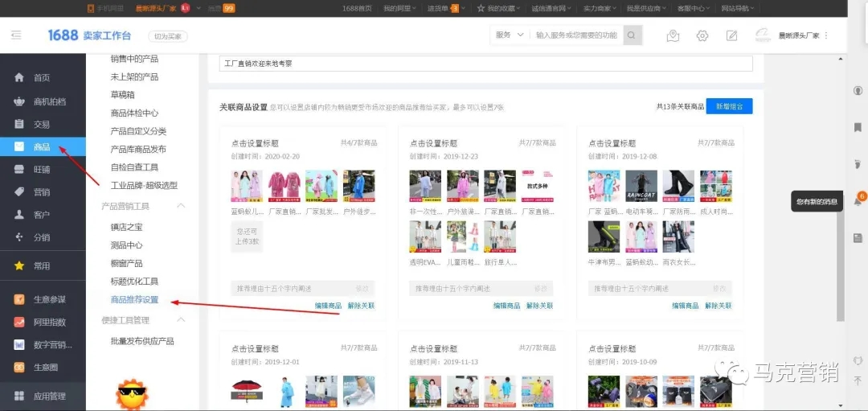The height and width of the screenshot is (411, 868).
Task: Click the blue 新增组合 button
Action: click(729, 106)
